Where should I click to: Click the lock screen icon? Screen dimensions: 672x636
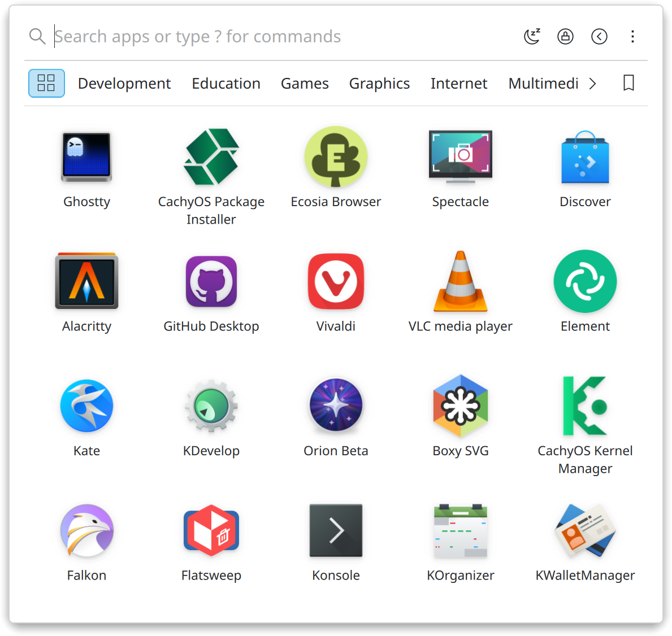point(565,36)
